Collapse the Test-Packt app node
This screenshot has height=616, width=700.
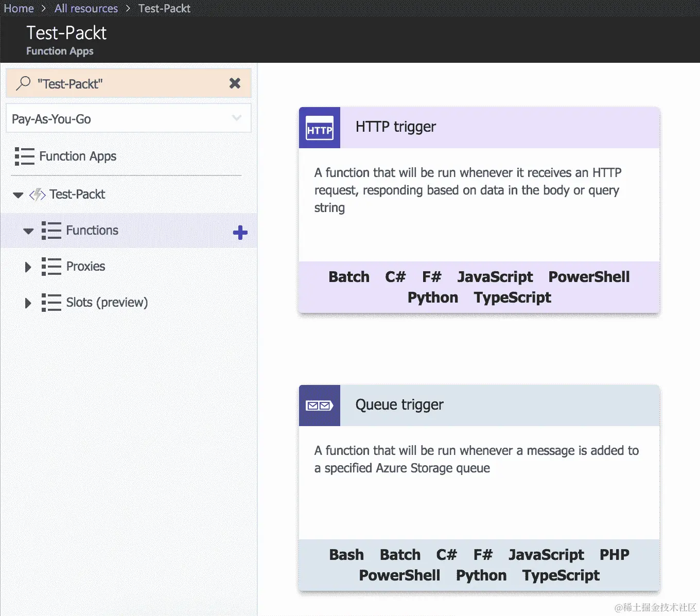(x=18, y=195)
